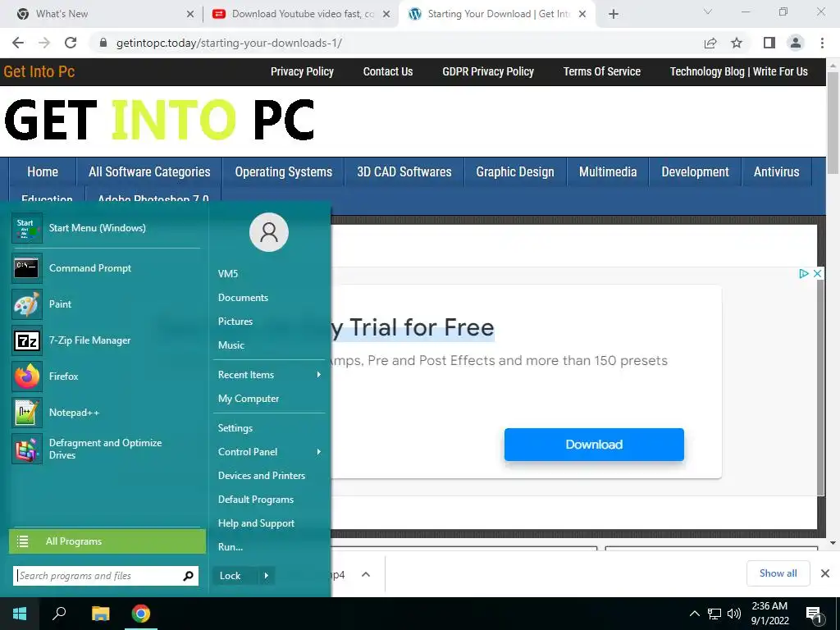Open GDPR Privacy Policy link

point(488,72)
